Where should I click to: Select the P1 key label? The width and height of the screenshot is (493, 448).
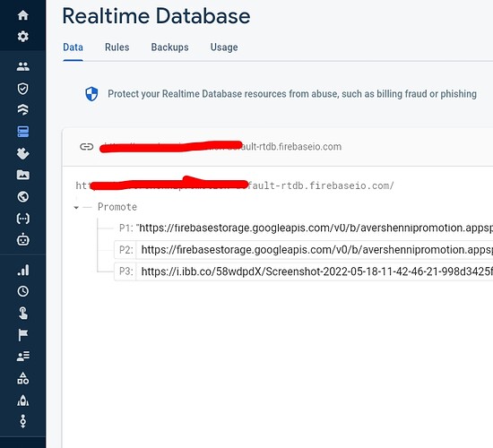126,228
